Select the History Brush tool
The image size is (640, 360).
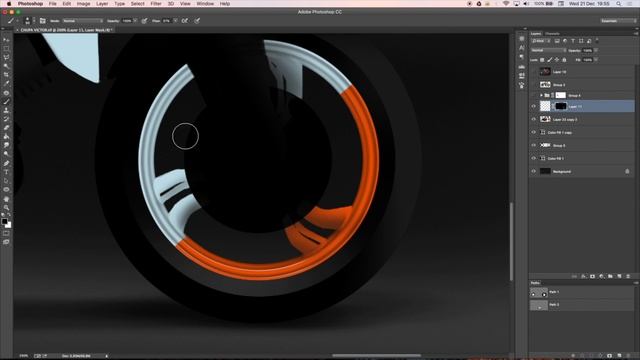[x=6, y=119]
